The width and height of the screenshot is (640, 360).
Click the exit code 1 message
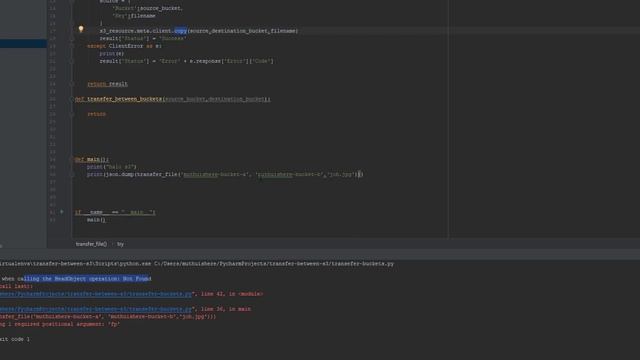pos(15,339)
